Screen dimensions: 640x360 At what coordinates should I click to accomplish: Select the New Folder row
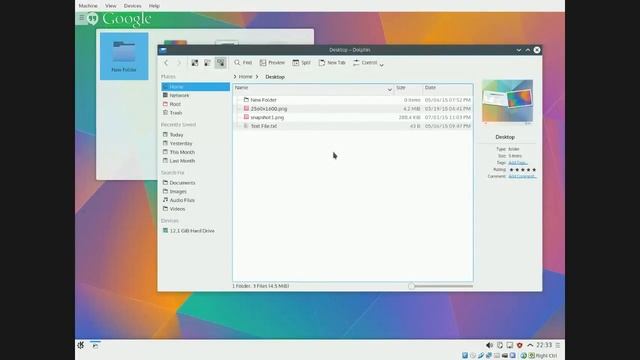pos(353,100)
